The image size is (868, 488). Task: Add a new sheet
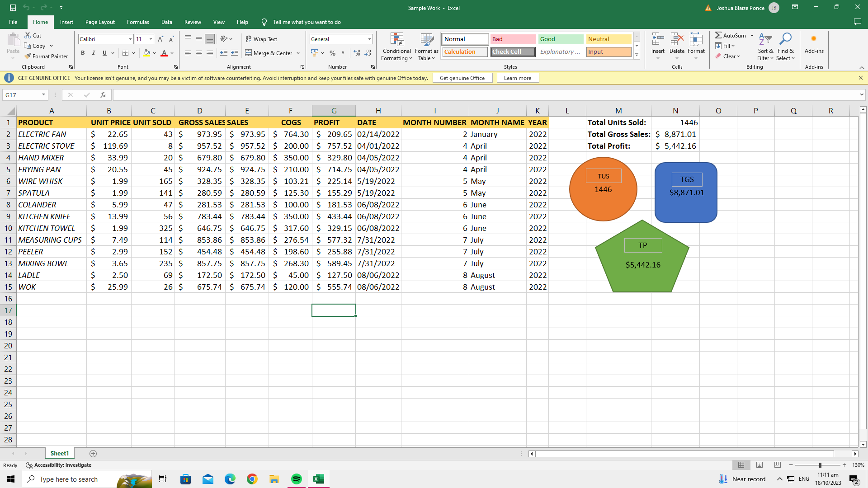tap(93, 453)
